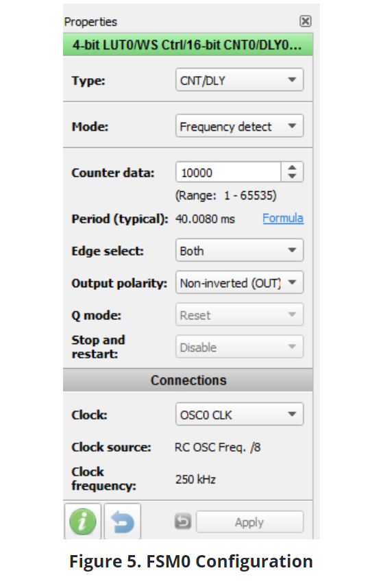
Task: Click the Counter data input field
Action: pyautogui.click(x=228, y=172)
